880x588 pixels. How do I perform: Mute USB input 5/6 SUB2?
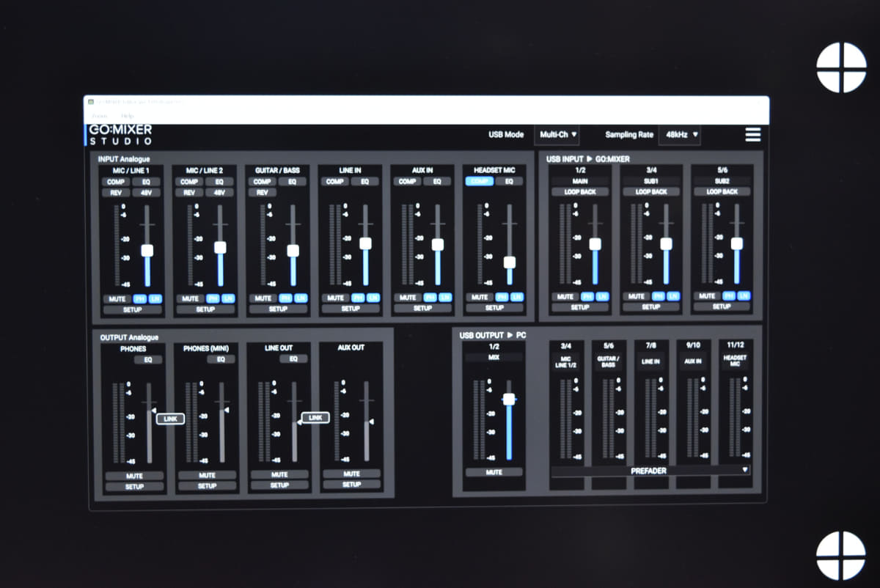pos(708,296)
